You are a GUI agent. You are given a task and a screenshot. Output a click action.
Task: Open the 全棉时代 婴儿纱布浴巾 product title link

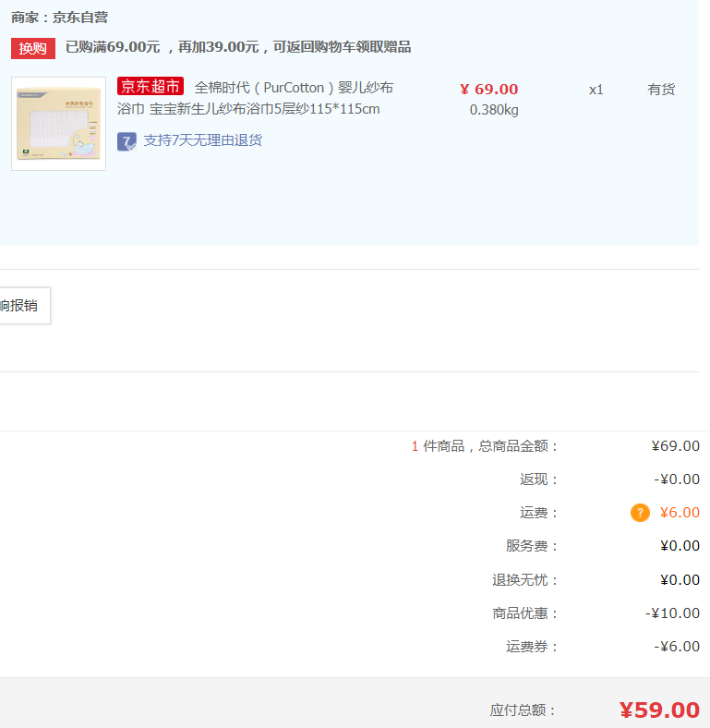(x=255, y=98)
